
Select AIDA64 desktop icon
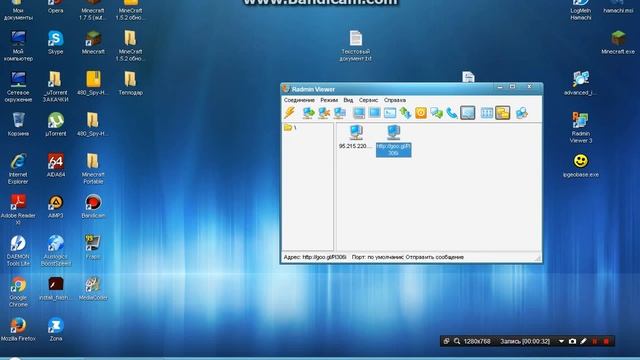[x=56, y=165]
